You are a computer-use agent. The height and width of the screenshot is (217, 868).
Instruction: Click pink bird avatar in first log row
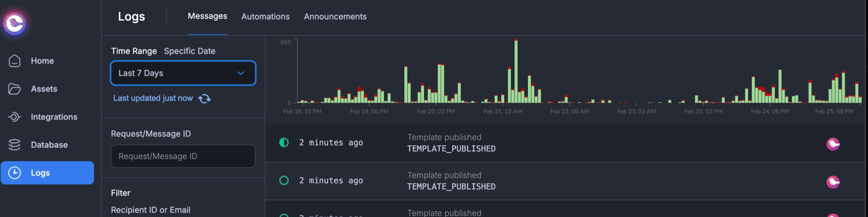coord(833,144)
